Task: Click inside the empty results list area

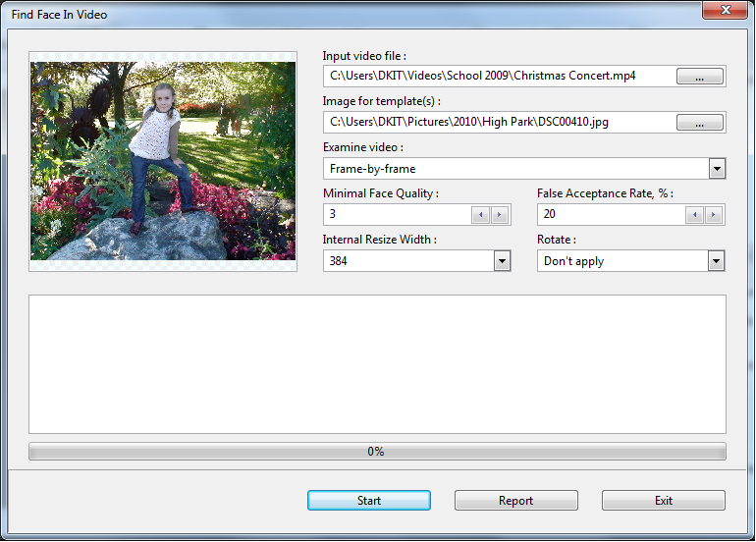Action: (377, 364)
